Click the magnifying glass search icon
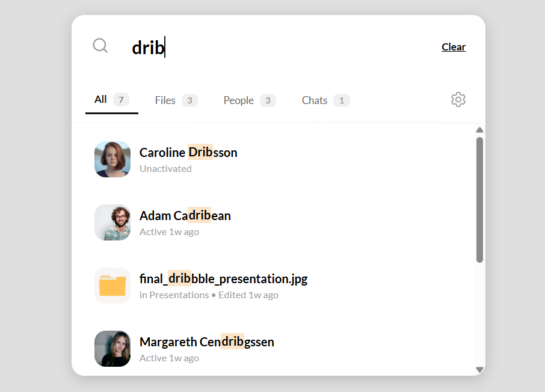This screenshot has height=392, width=545. [100, 46]
